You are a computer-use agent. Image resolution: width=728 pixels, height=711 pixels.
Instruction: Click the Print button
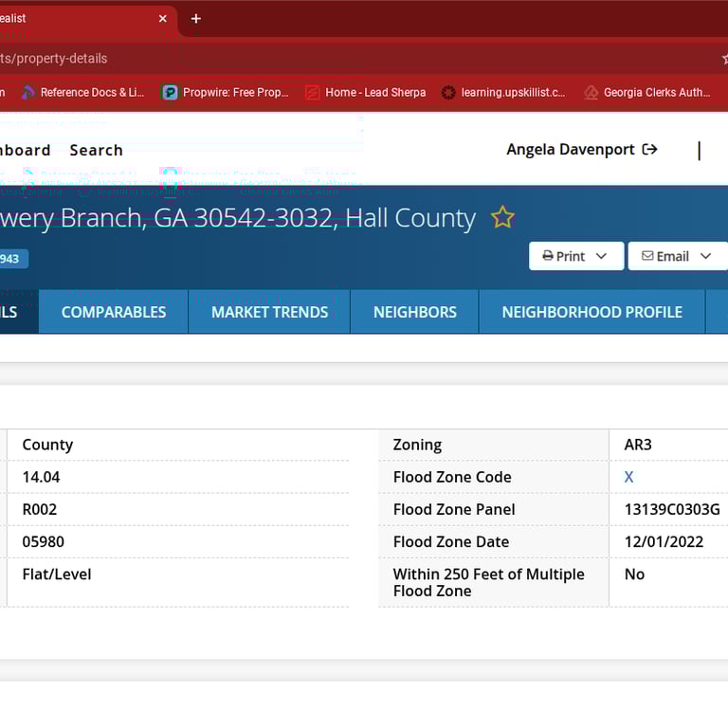coord(576,256)
